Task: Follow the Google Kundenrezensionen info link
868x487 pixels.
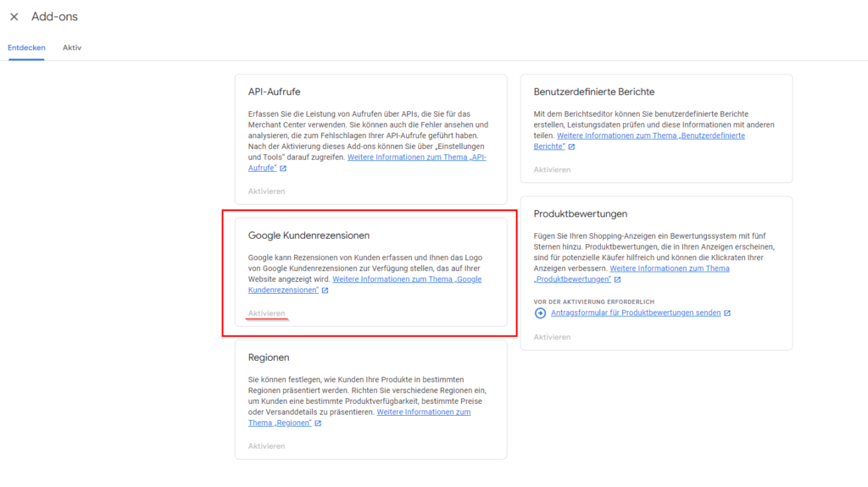Action: pyautogui.click(x=407, y=279)
